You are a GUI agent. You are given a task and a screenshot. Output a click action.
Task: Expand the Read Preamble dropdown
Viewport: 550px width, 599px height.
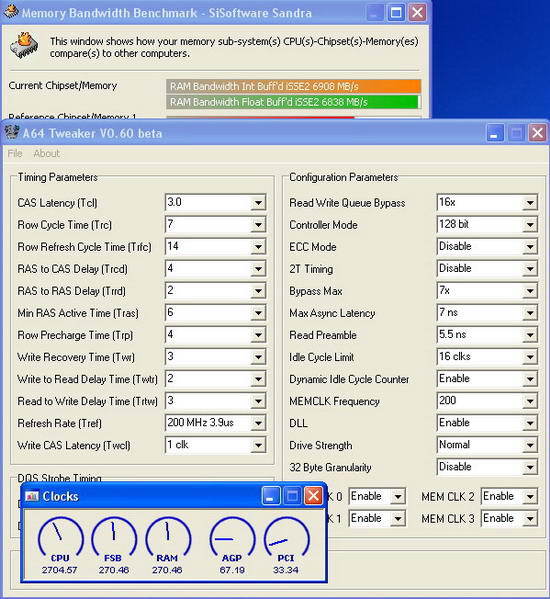coord(530,335)
